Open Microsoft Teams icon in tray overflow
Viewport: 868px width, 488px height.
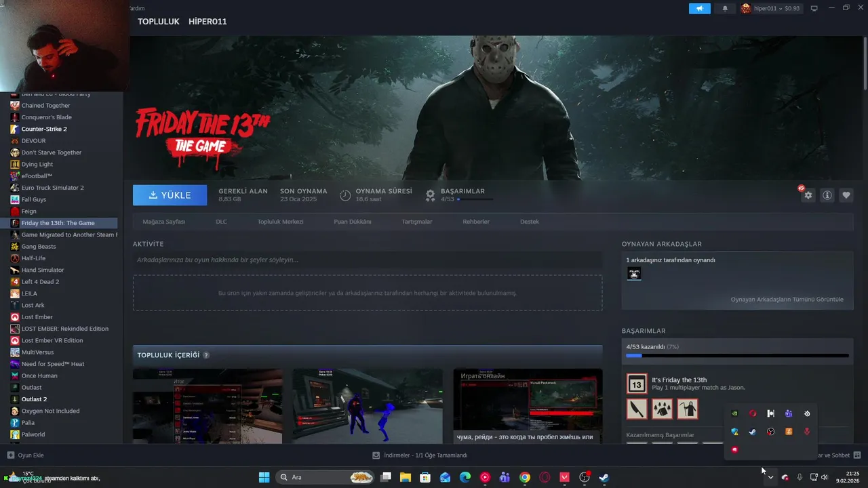click(x=789, y=413)
